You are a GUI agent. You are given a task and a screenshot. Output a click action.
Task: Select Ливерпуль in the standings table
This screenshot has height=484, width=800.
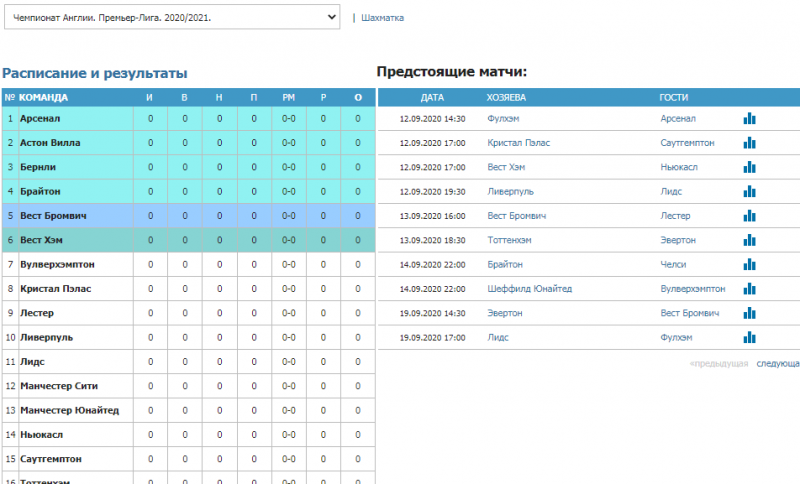46,338
